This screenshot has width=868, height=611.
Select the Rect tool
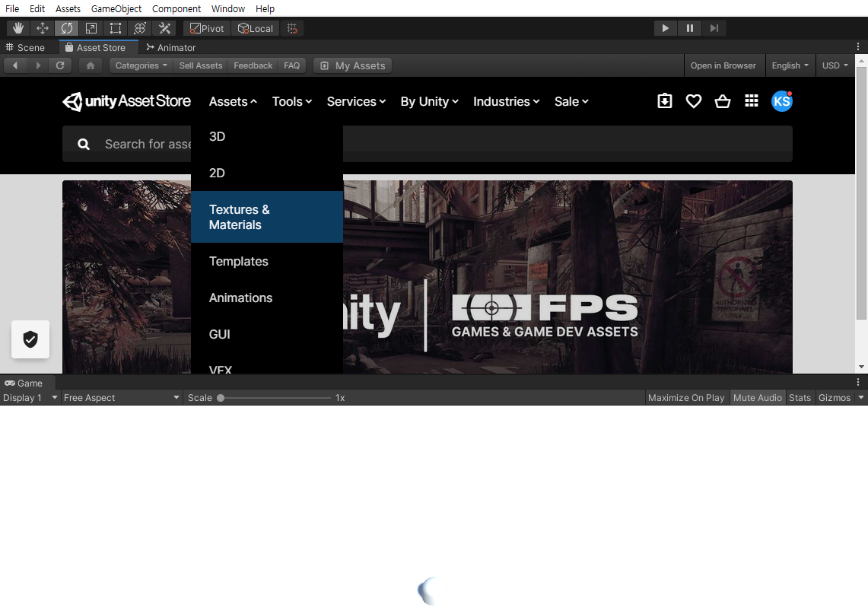pos(116,28)
